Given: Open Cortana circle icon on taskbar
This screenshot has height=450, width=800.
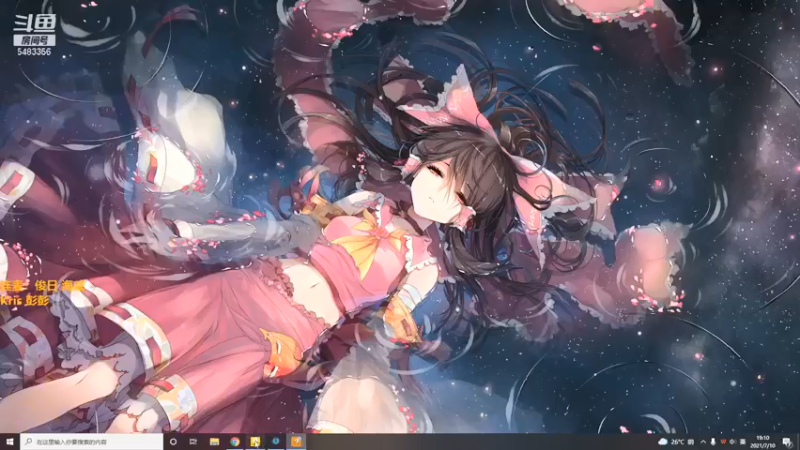Looking at the screenshot, I should click(173, 442).
